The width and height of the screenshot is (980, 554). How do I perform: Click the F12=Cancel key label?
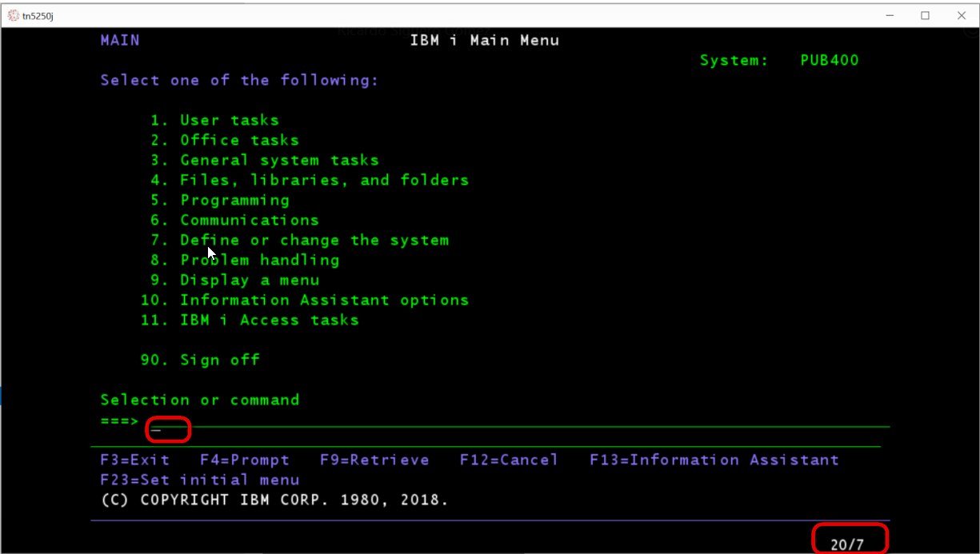coord(509,460)
